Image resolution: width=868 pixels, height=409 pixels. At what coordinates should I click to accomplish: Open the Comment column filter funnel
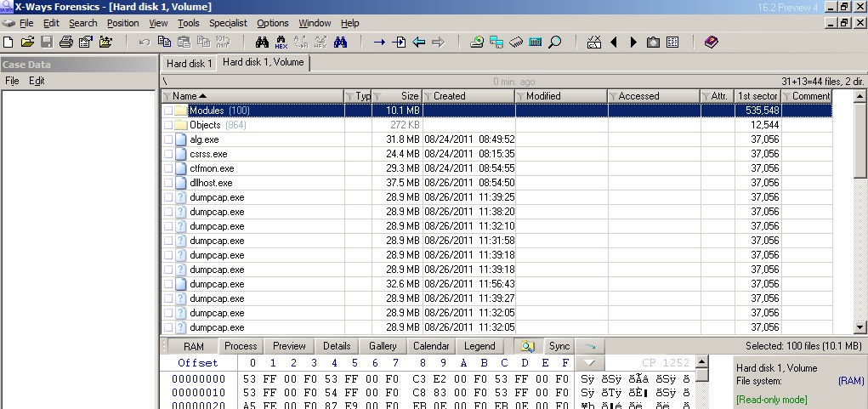point(786,96)
